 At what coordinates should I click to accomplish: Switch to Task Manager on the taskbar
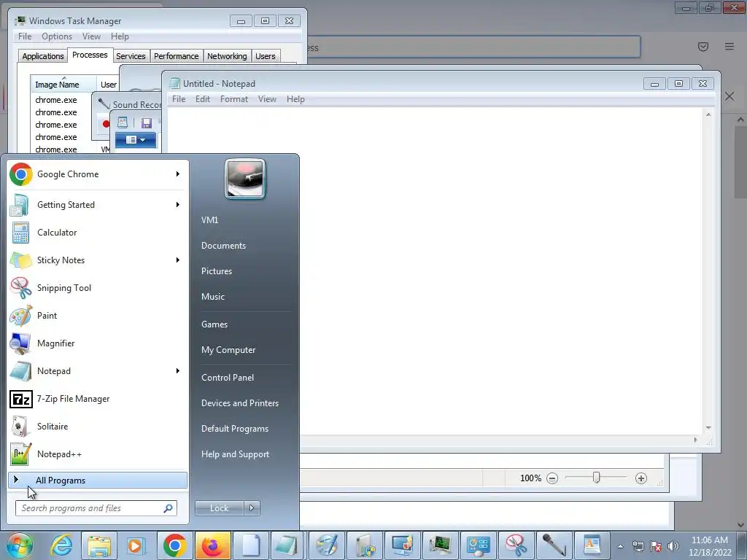(440, 545)
